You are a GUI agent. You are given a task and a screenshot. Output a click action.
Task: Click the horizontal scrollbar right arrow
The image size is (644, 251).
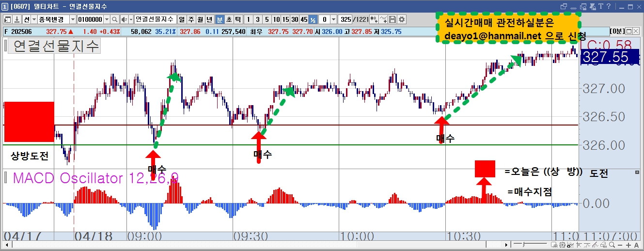(x=506, y=245)
